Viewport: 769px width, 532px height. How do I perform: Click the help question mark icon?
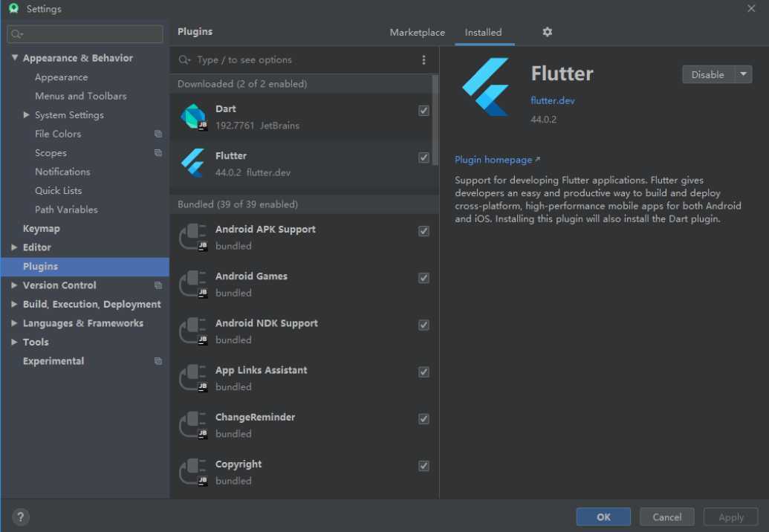[x=20, y=517]
